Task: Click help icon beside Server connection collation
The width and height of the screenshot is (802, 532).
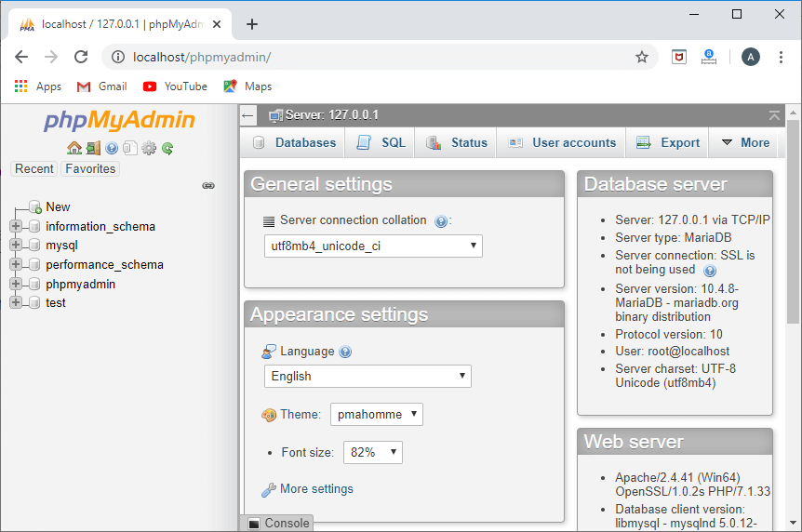Action: click(441, 221)
